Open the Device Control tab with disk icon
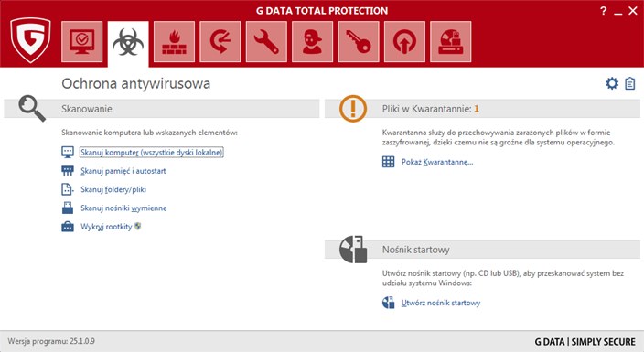Viewport: 644px width, 352px height. click(451, 42)
